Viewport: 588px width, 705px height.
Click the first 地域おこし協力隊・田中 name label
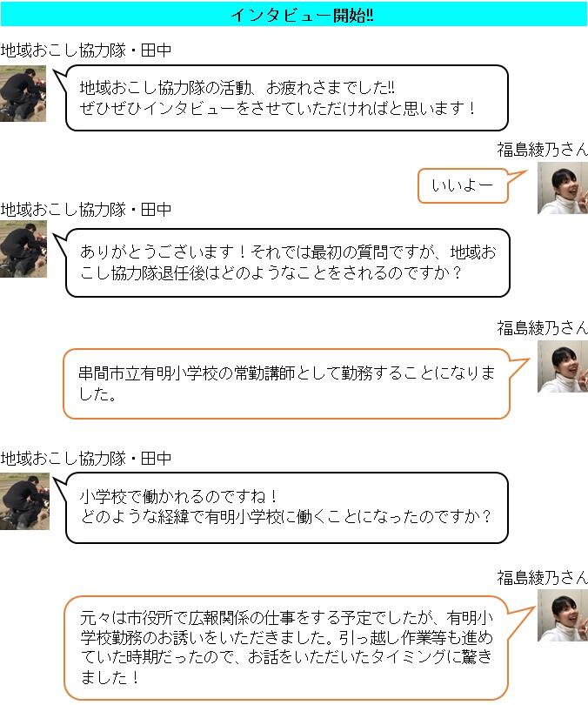[x=86, y=50]
